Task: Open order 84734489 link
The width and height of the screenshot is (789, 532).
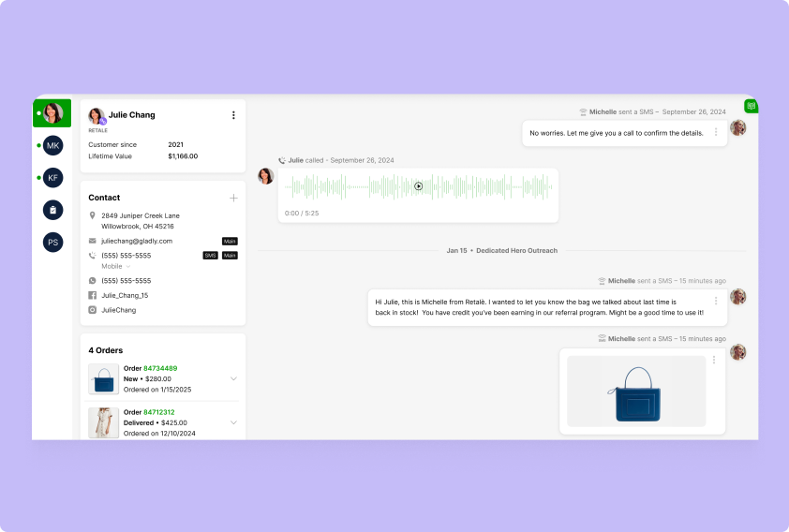Action: pos(160,368)
